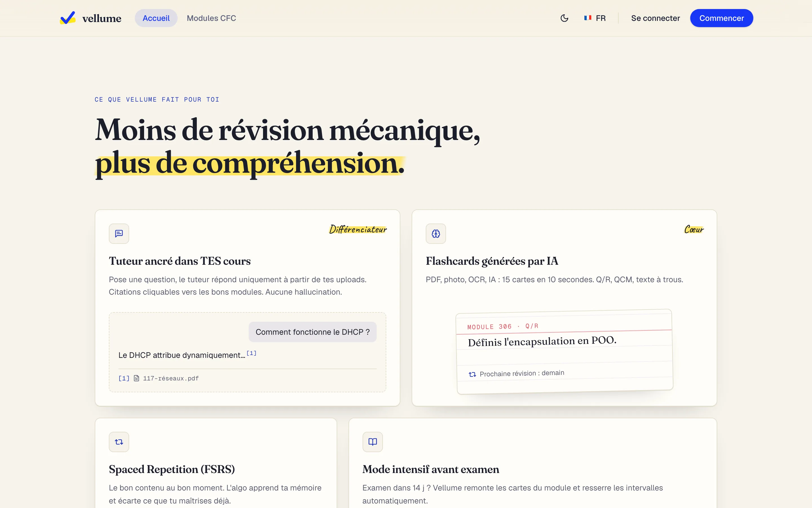Click Se connecter link
812x508 pixels.
pyautogui.click(x=655, y=18)
